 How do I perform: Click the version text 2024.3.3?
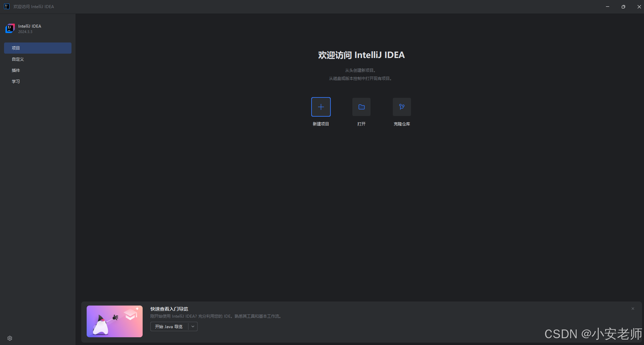click(25, 32)
